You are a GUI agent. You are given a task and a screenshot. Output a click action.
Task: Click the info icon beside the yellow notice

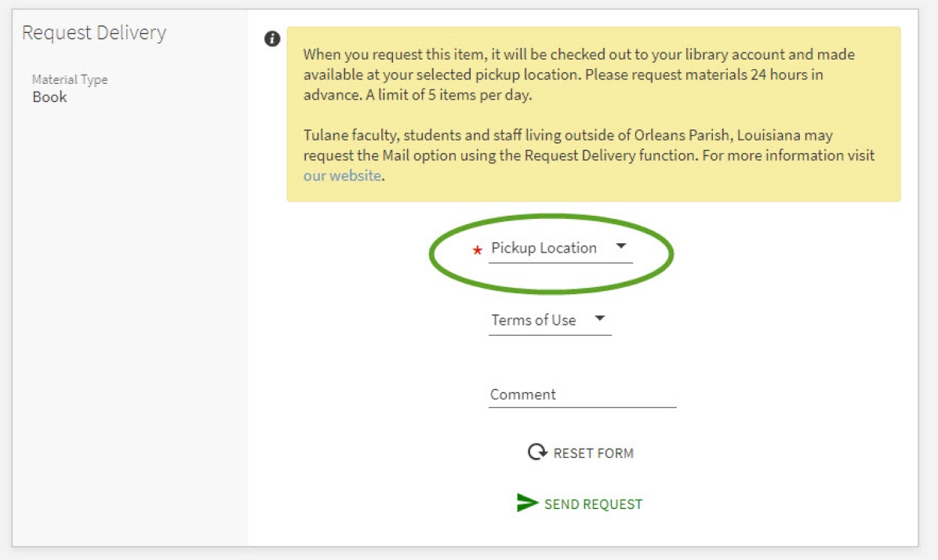click(272, 39)
